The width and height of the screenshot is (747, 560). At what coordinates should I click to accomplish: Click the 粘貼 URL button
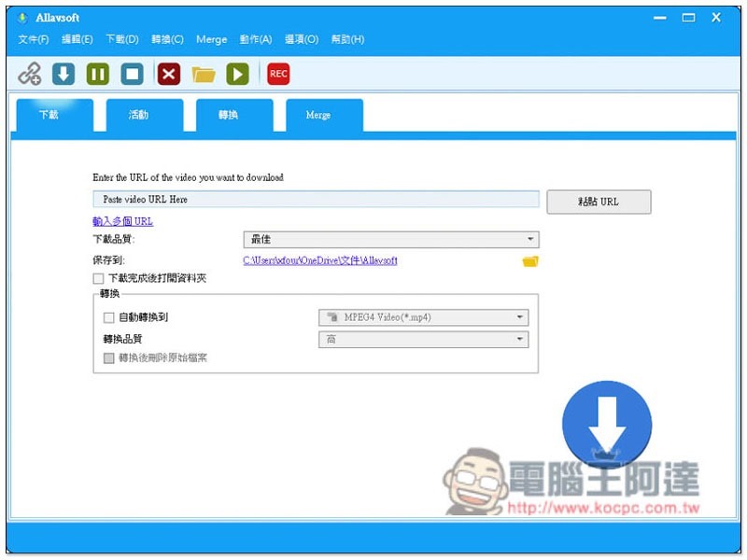tap(599, 202)
